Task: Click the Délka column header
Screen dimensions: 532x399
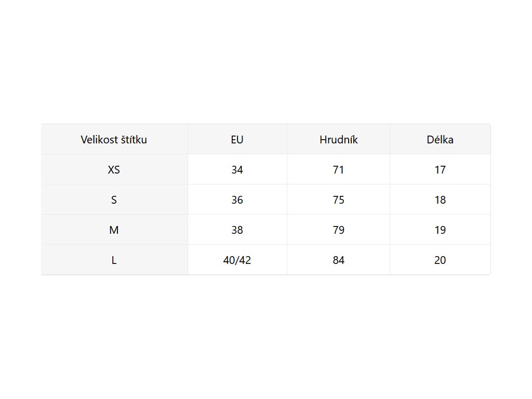Action: [440, 140]
